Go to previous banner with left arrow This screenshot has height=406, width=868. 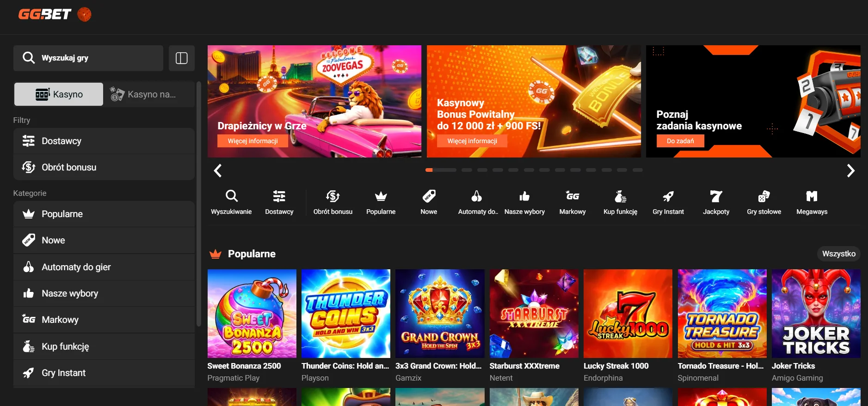(218, 171)
